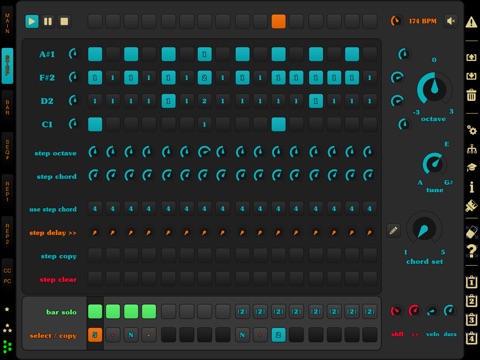The image size is (480, 360).
Task: Select the eraser tool icon
Action: 471,232
